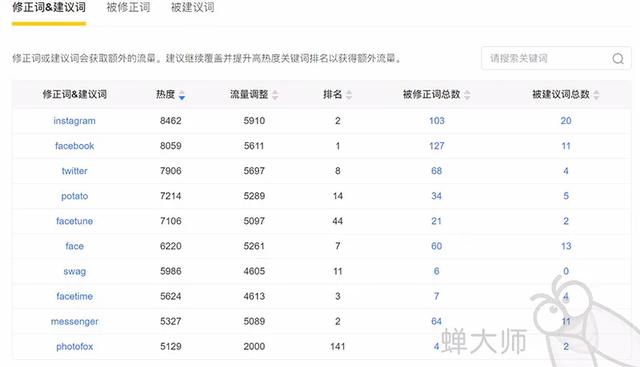
Task: Switch to 被建议词 tab
Action: pyautogui.click(x=192, y=7)
